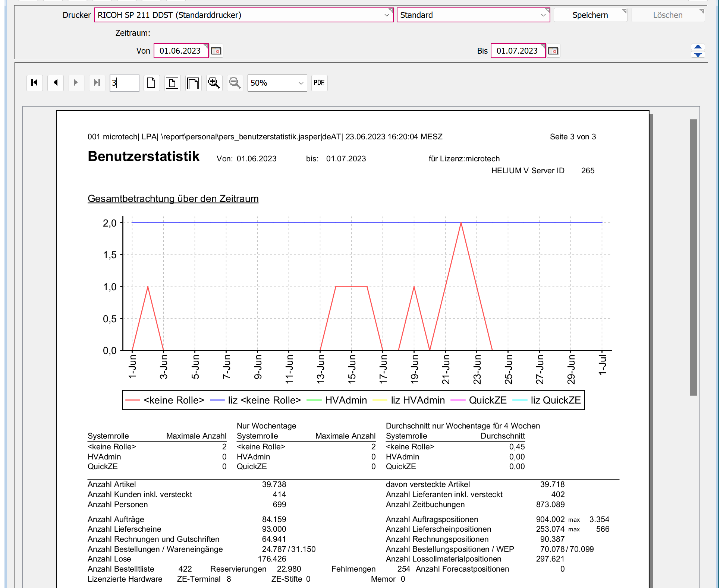Go to next report page
Screen dimensions: 720x588
point(76,83)
